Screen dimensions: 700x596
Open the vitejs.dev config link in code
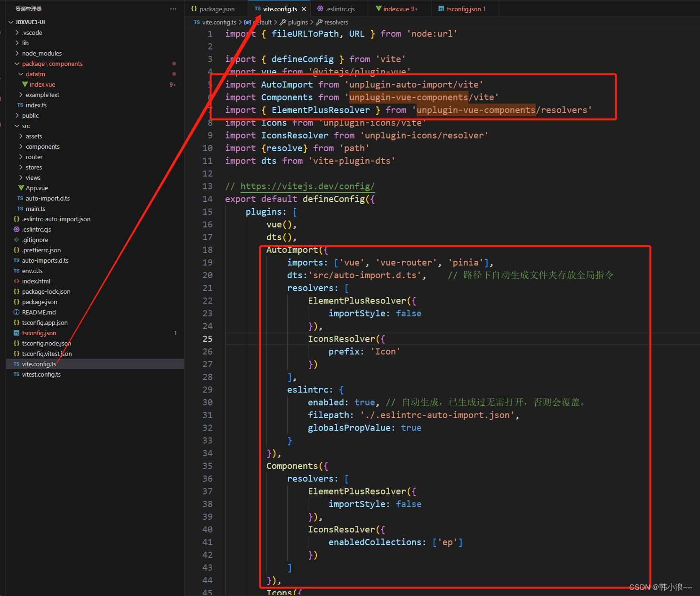pyautogui.click(x=307, y=186)
